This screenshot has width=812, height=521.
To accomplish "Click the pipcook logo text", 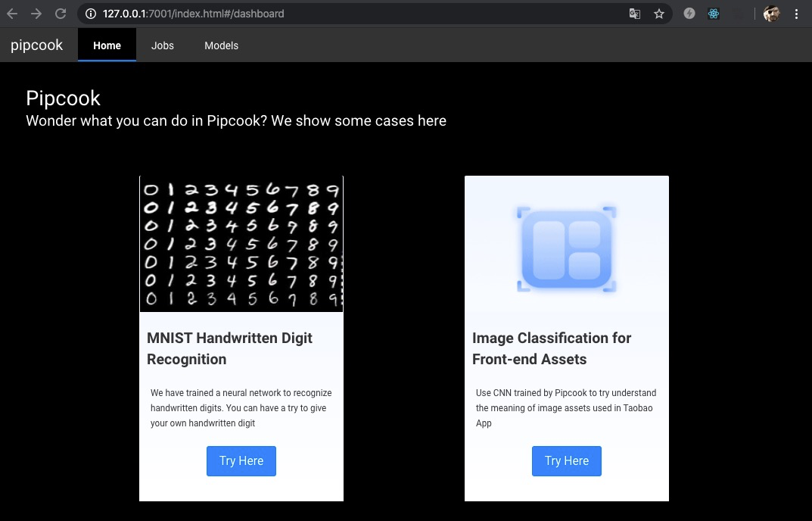I will pos(37,45).
